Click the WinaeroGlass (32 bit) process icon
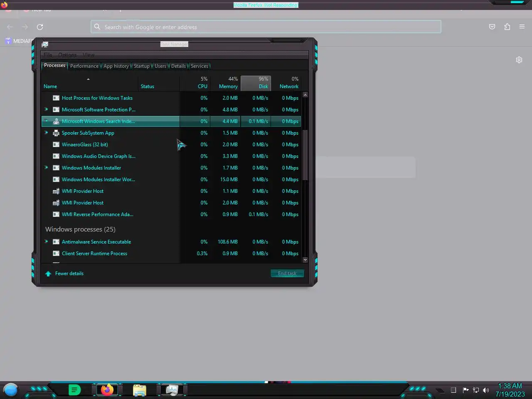 click(56, 145)
